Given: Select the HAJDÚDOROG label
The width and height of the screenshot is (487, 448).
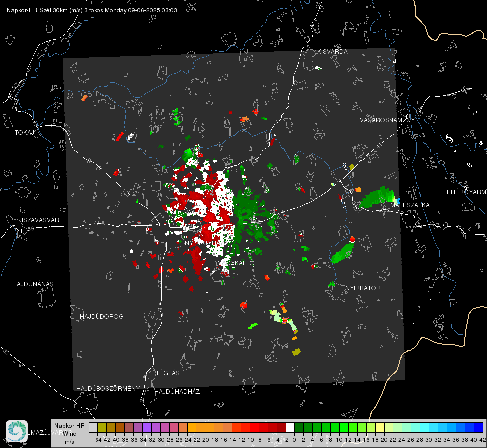Looking at the screenshot, I should click(x=101, y=317).
